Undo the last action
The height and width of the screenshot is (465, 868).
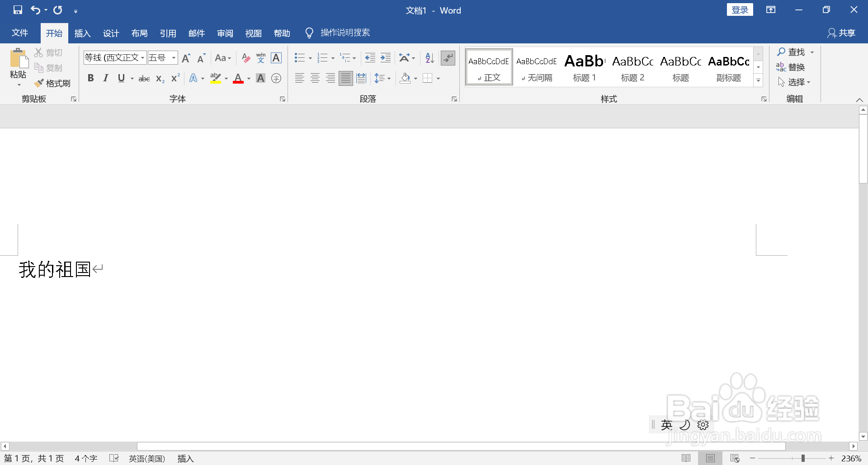point(35,10)
